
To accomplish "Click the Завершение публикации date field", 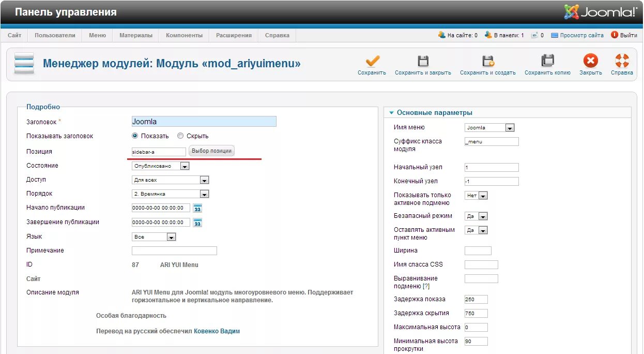I will pos(161,223).
